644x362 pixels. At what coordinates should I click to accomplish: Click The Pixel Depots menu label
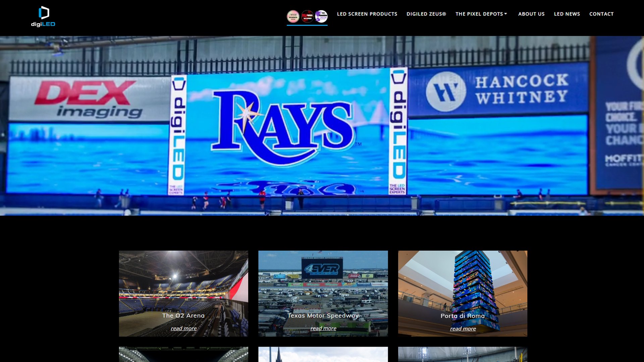tap(479, 14)
